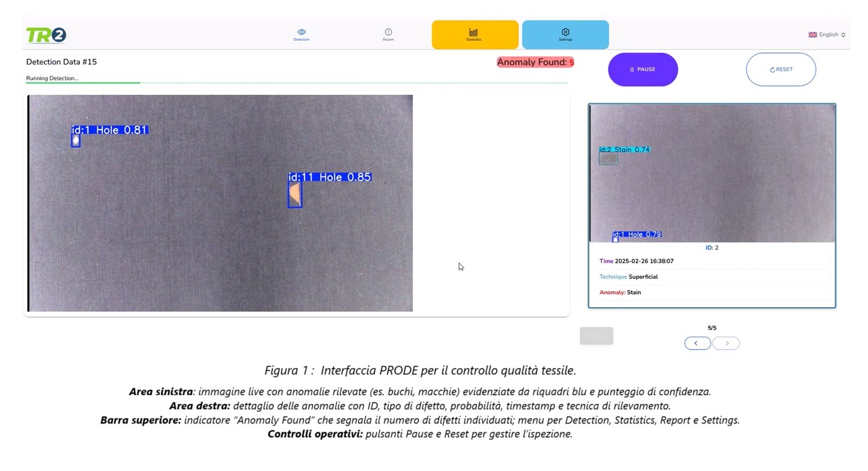
Task: Select the id:1 Hole 0.81 bounding box
Action: 75,140
